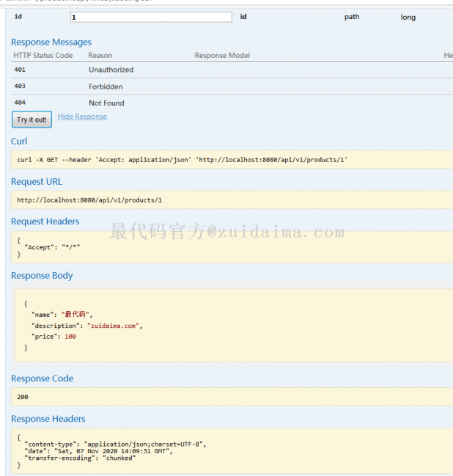The height and width of the screenshot is (476, 453).
Task: Click the Response Headers section heading
Action: pos(48,419)
